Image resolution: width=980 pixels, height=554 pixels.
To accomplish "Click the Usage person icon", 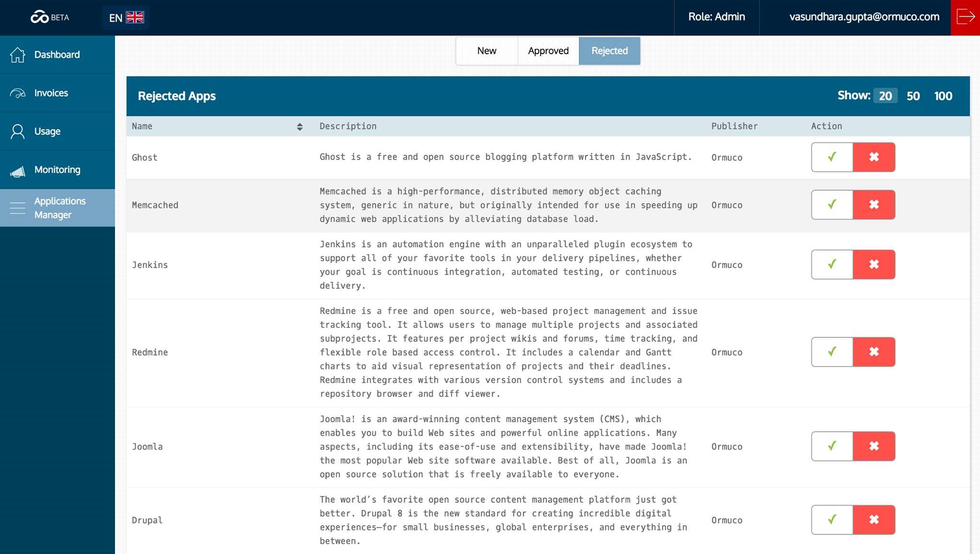I will click(18, 131).
